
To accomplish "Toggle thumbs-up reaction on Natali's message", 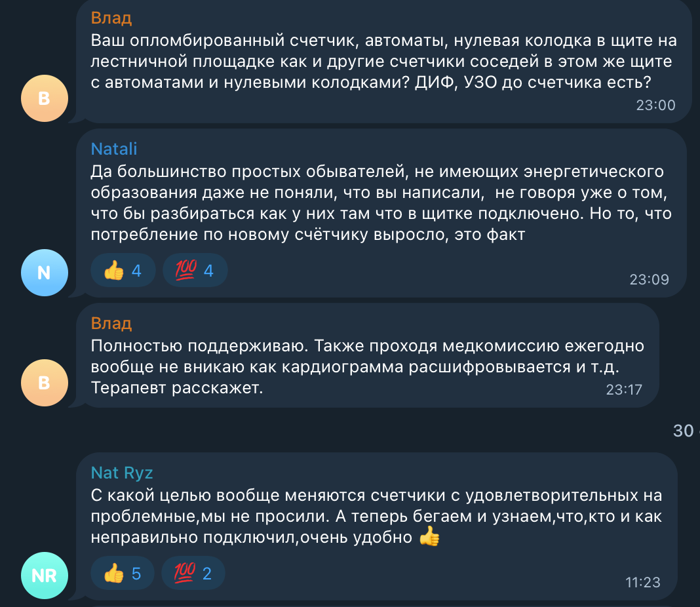I will click(x=123, y=271).
